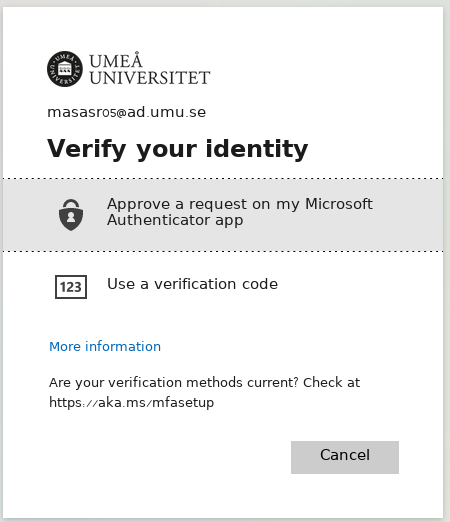
Task: Click the masasr05@ad.umu.se account email text
Action: (x=127, y=112)
